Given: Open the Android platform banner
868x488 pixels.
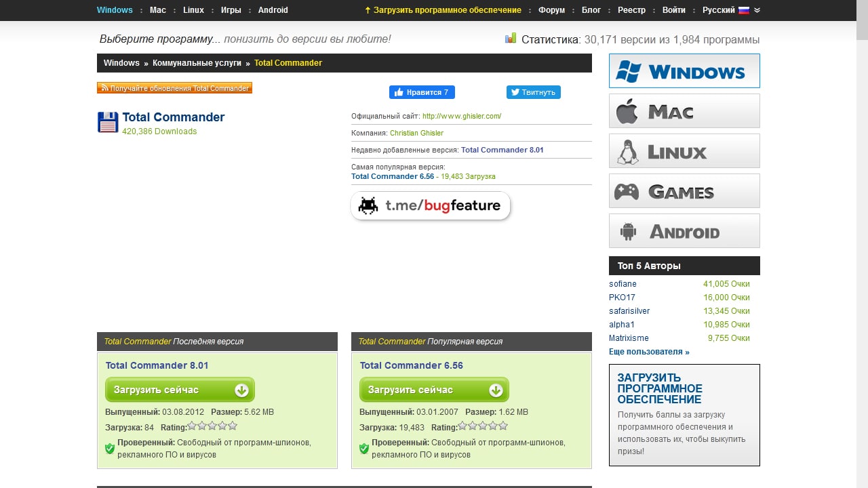Looking at the screenshot, I should click(684, 231).
